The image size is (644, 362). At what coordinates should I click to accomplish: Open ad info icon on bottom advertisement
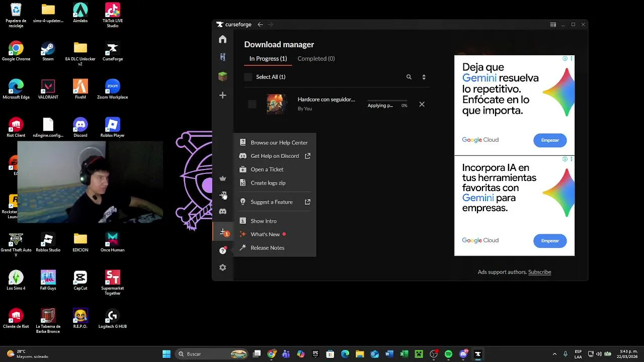[x=565, y=159]
